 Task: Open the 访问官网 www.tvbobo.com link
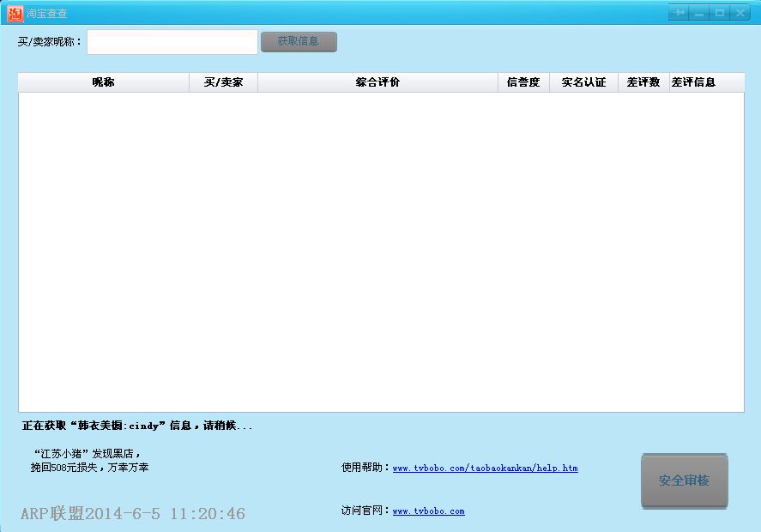point(429,511)
